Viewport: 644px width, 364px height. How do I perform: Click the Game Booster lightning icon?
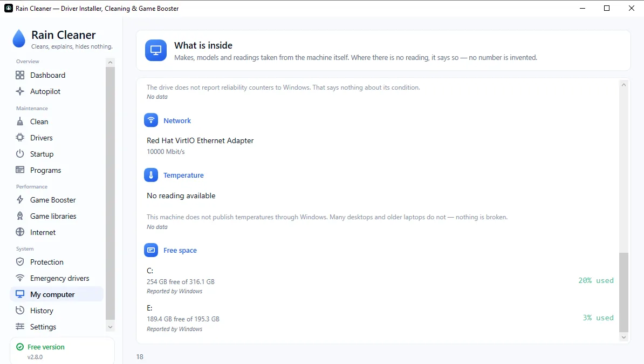20,200
